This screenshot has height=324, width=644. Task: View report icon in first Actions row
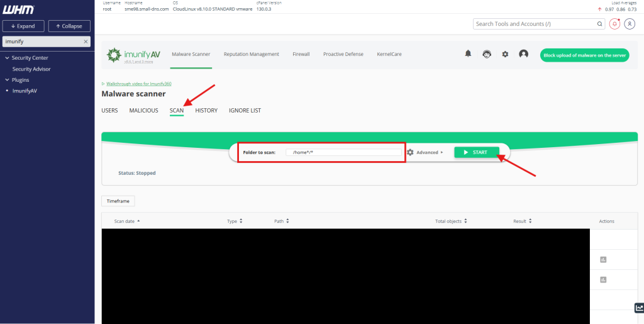[602, 259]
